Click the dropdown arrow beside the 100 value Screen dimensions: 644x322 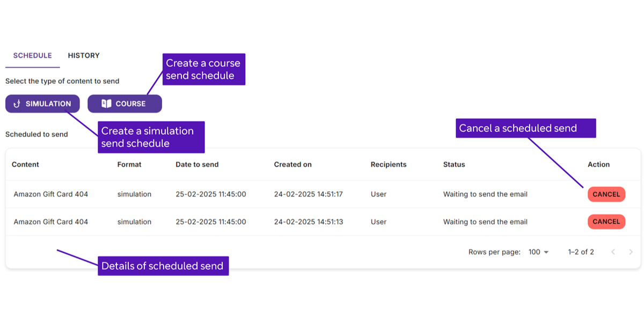tap(546, 252)
